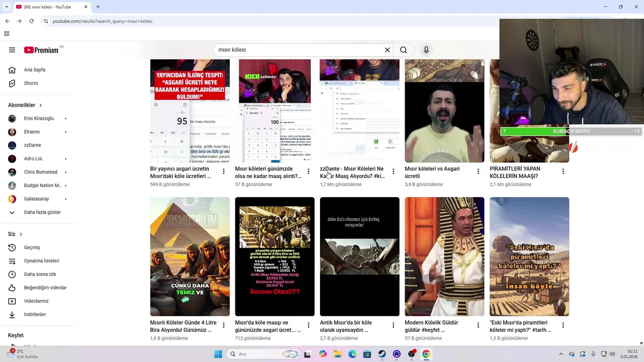
Task: Click the magnifier search button
Action: click(x=404, y=50)
